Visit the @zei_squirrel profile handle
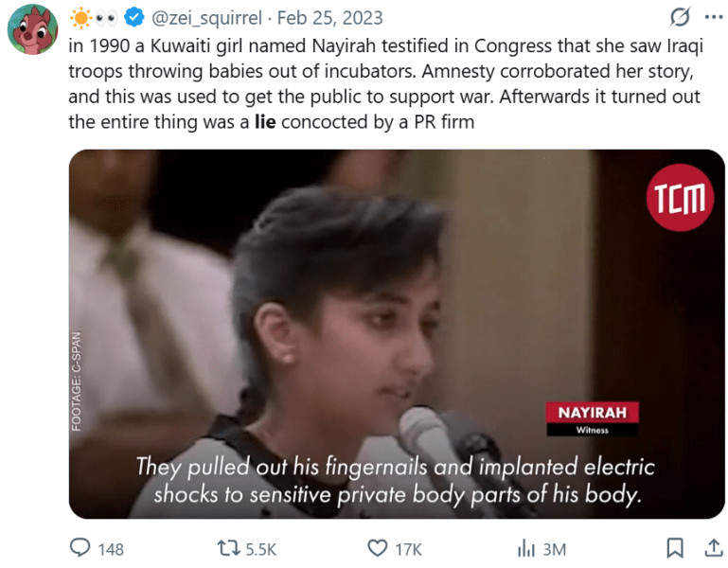 (207, 18)
